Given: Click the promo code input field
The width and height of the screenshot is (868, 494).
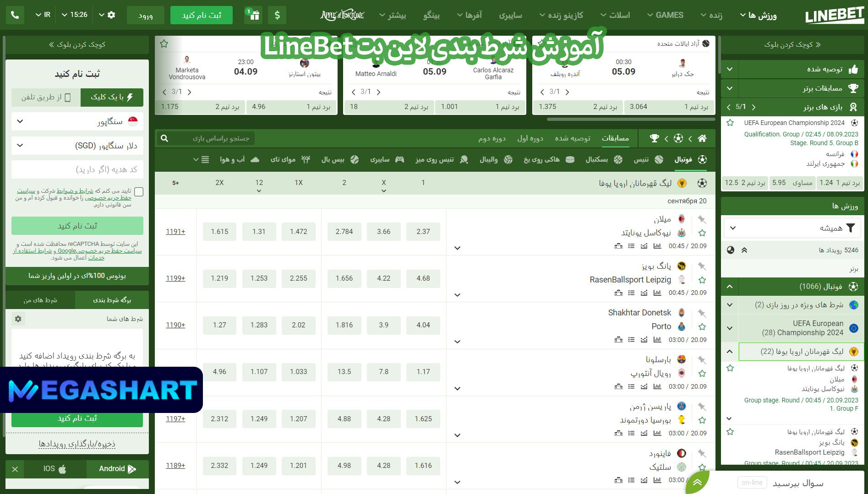Looking at the screenshot, I should (x=77, y=169).
